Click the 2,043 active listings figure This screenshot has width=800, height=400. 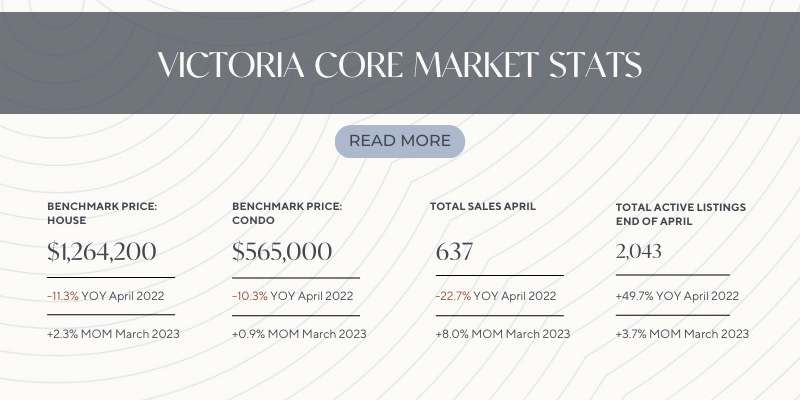click(x=639, y=251)
